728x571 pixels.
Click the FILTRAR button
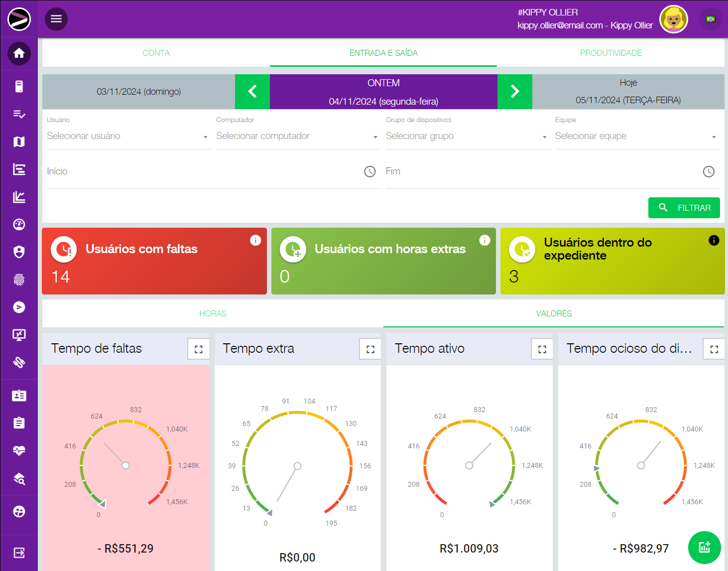[x=684, y=208]
